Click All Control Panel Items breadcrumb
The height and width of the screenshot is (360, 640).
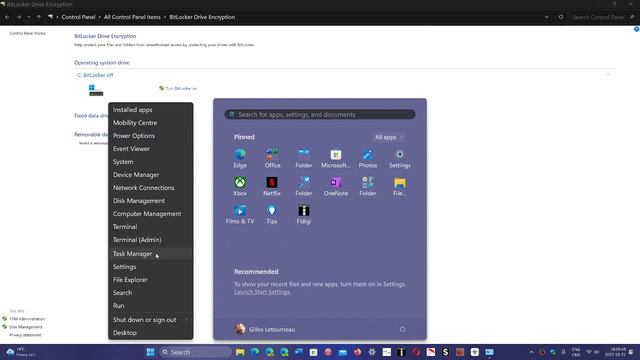(132, 17)
